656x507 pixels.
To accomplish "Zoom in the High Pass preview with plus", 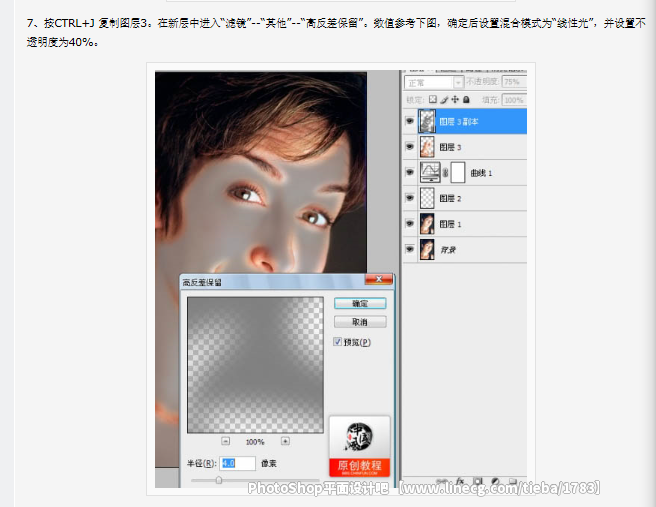I will pyautogui.click(x=285, y=441).
